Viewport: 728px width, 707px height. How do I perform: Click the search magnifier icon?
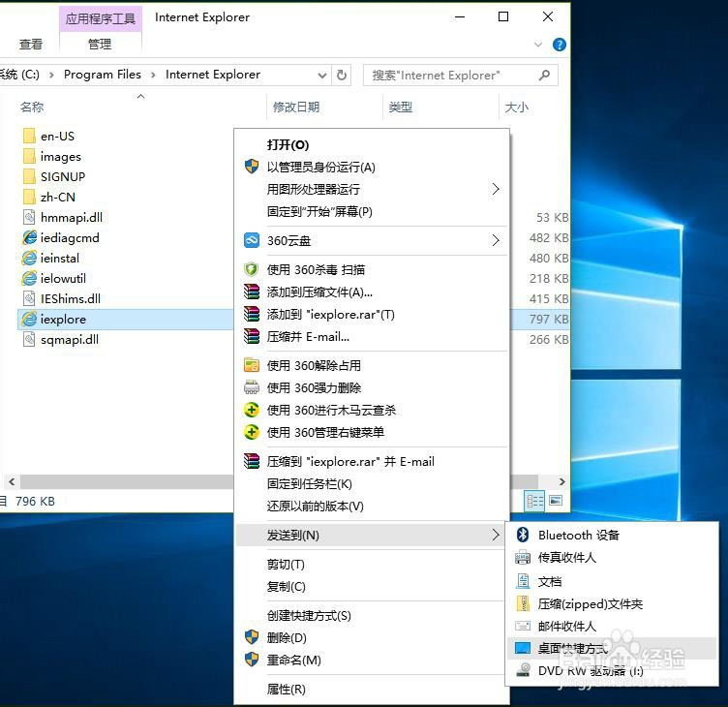545,75
